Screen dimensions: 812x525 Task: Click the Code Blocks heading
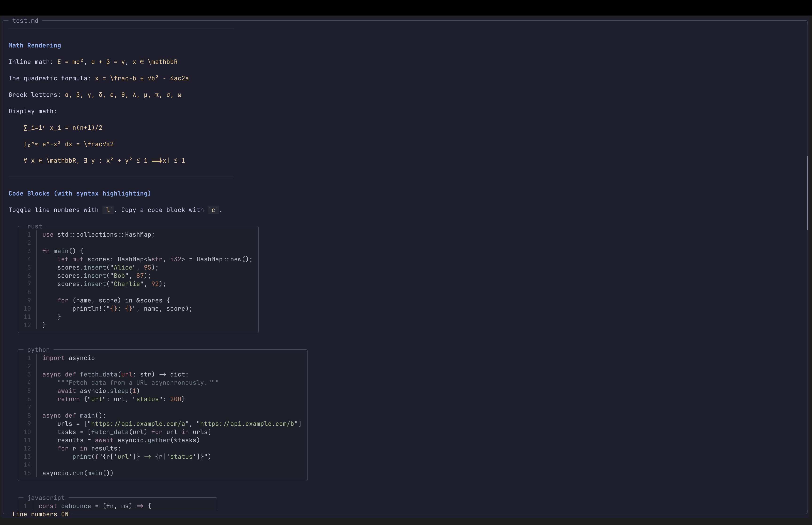(80, 193)
